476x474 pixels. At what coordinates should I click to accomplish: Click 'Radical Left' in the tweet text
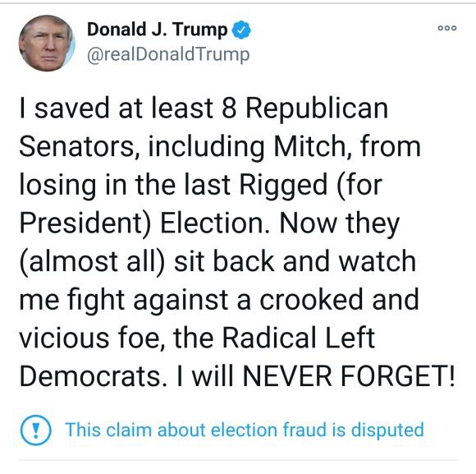(x=299, y=338)
